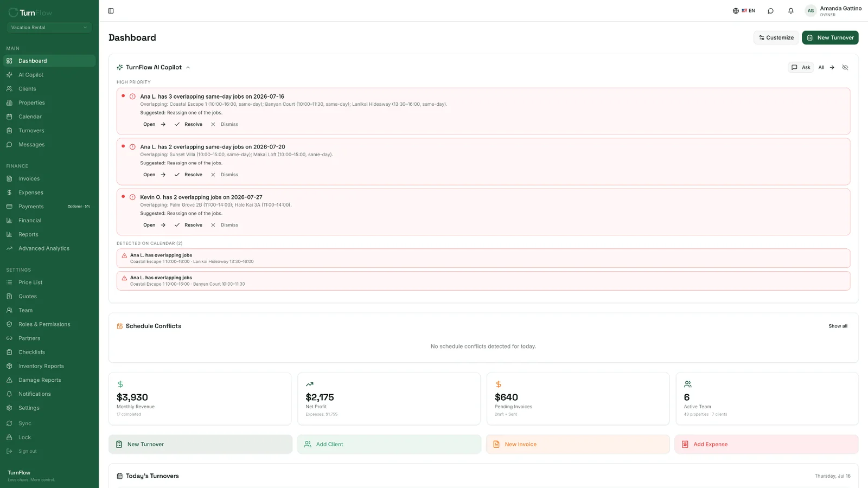Select calendar conflict with Banyan Court 10:00–11:30
Viewport: 868px width, 488px height.
click(x=483, y=281)
